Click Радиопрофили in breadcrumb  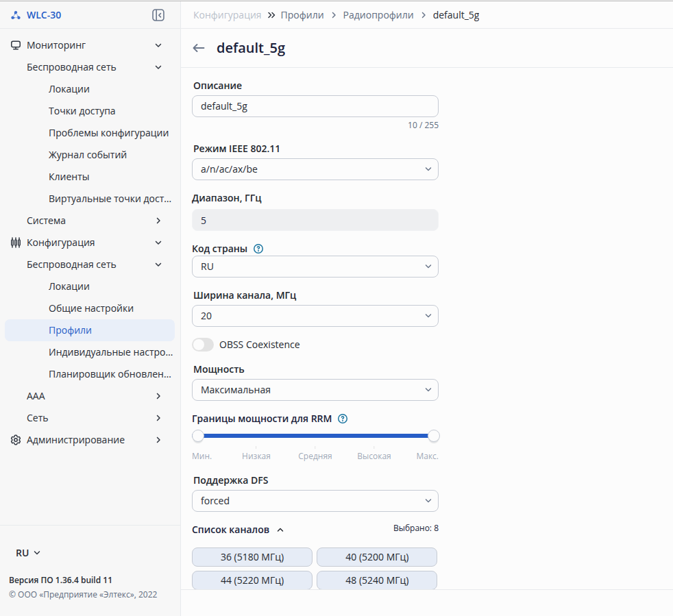pos(378,15)
